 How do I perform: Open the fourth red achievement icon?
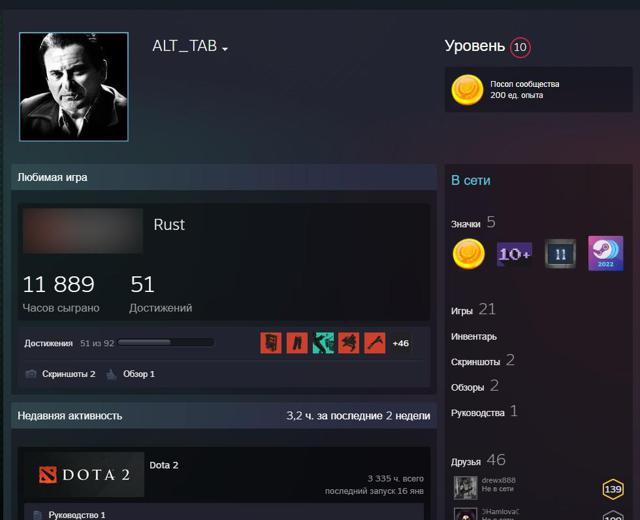click(x=349, y=343)
